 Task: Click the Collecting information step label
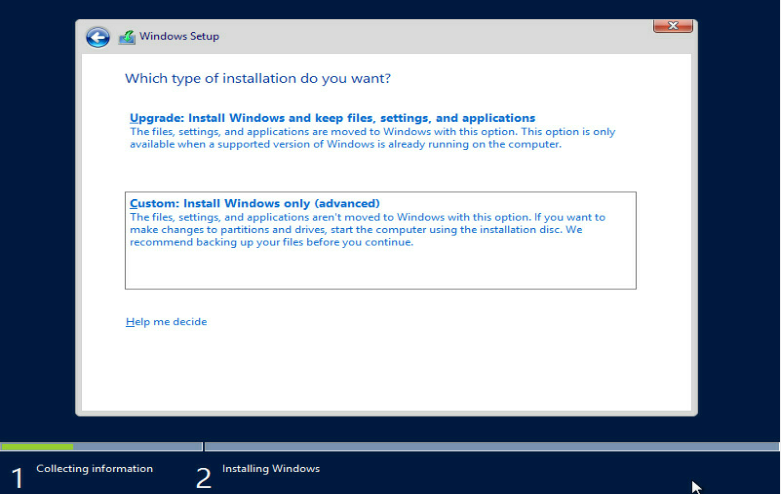tap(95, 469)
